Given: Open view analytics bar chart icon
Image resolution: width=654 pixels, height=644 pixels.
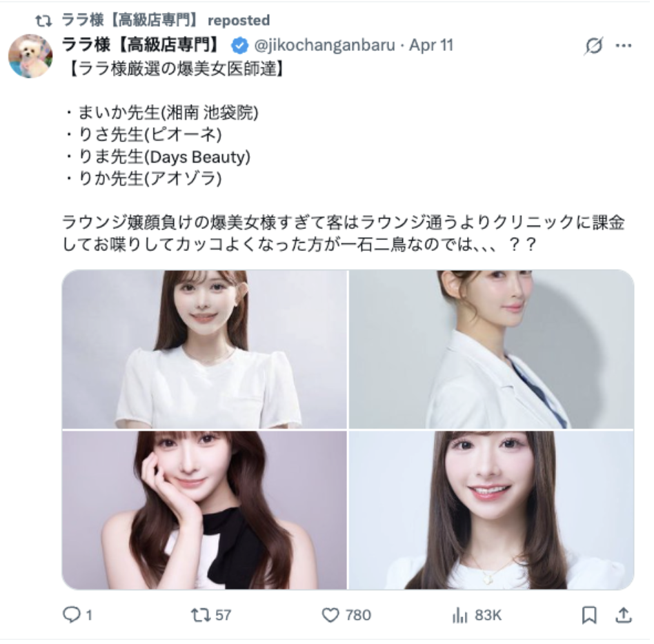Looking at the screenshot, I should point(459,615).
